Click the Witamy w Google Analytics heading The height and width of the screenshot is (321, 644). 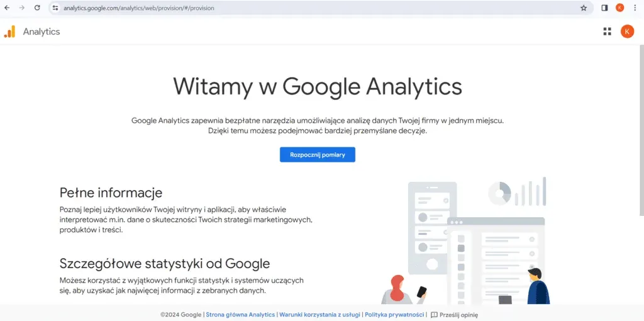pyautogui.click(x=318, y=86)
